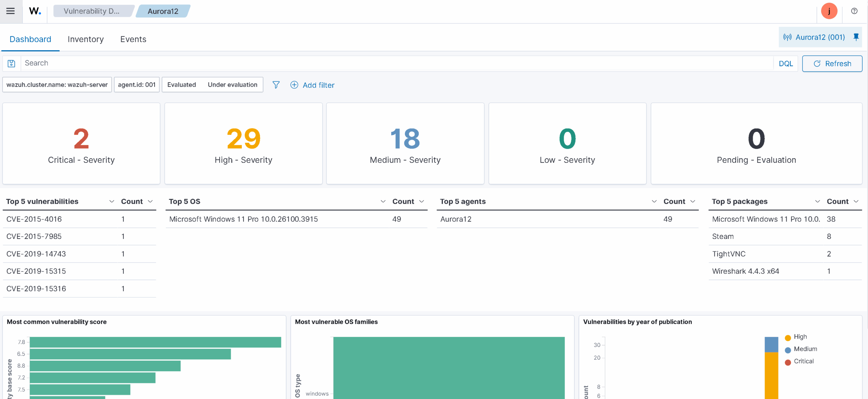Switch to the Inventory tab
This screenshot has width=868, height=399.
[x=85, y=39]
